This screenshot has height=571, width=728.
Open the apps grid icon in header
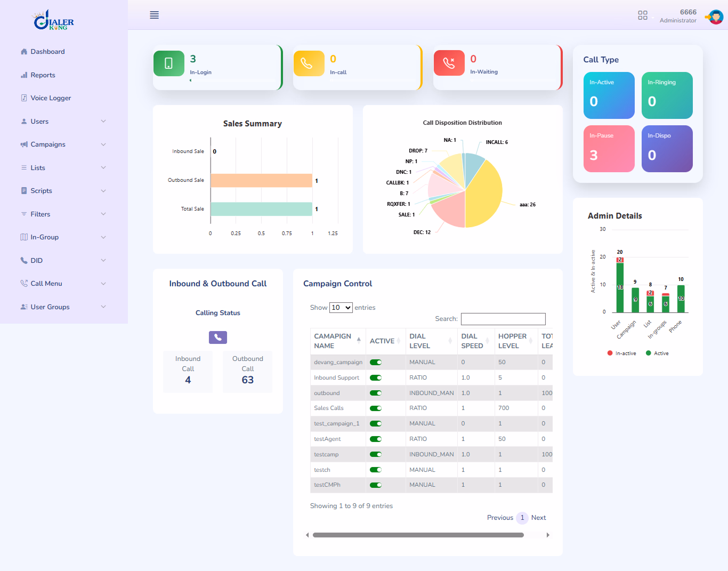[x=643, y=15]
